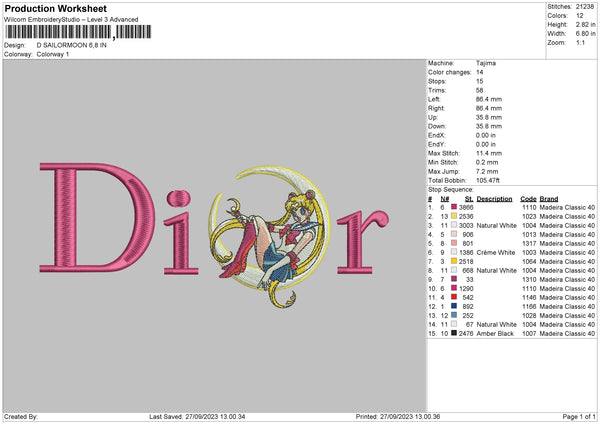
Task: Select the Production Worksheet title
Action: pyautogui.click(x=56, y=8)
